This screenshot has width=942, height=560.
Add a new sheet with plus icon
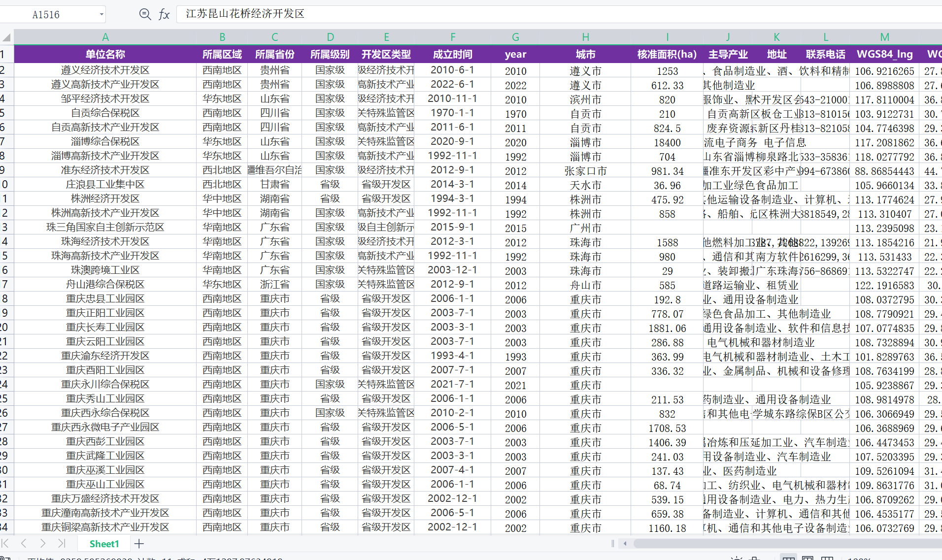click(x=139, y=544)
